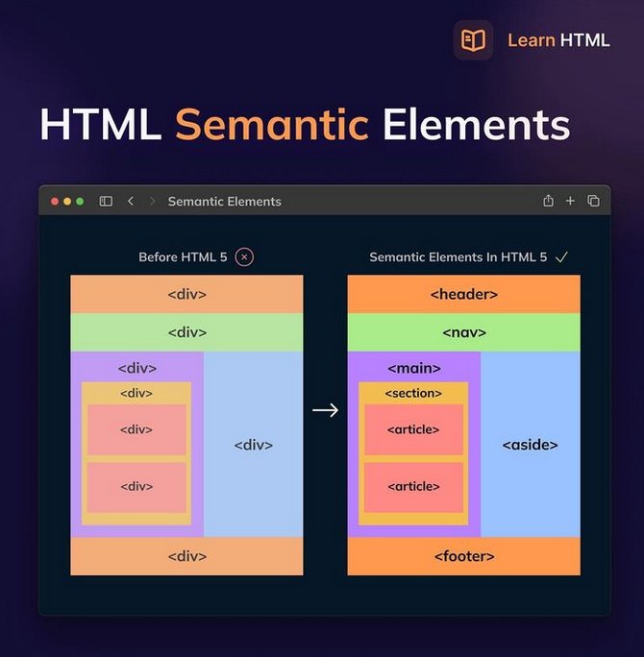This screenshot has height=657, width=644.
Task: Click the Learn HTML book icon
Action: 473,40
